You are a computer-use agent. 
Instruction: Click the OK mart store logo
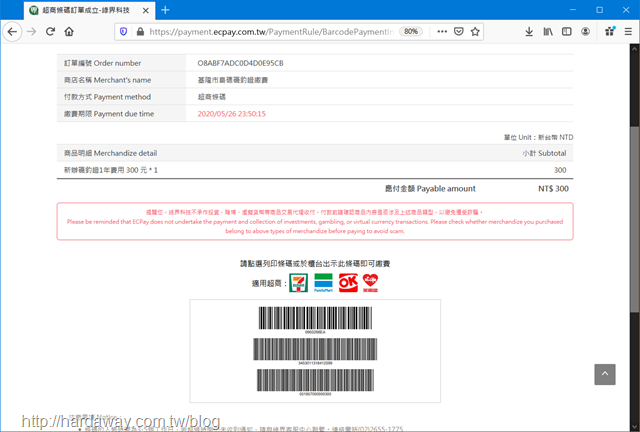[348, 283]
